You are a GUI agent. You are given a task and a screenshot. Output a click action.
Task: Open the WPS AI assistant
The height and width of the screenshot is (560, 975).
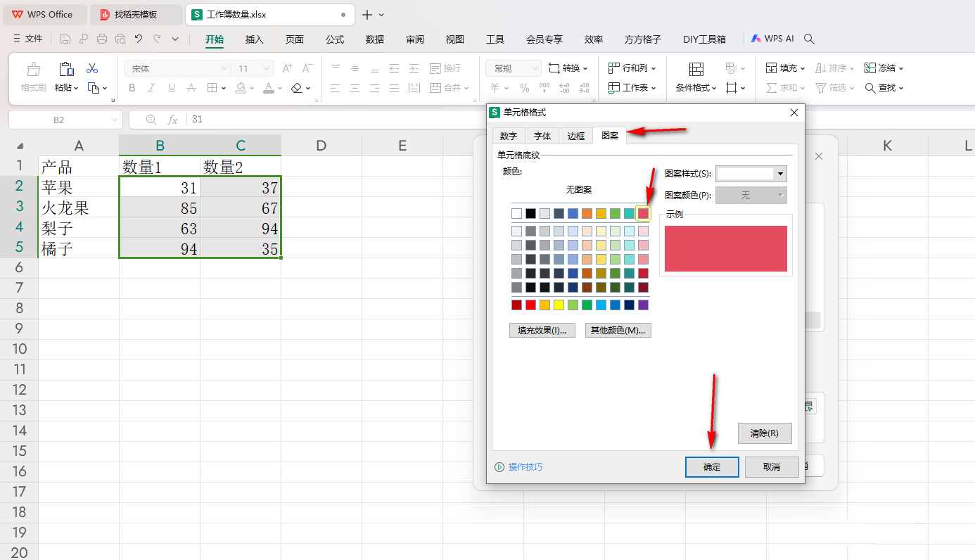(x=772, y=39)
